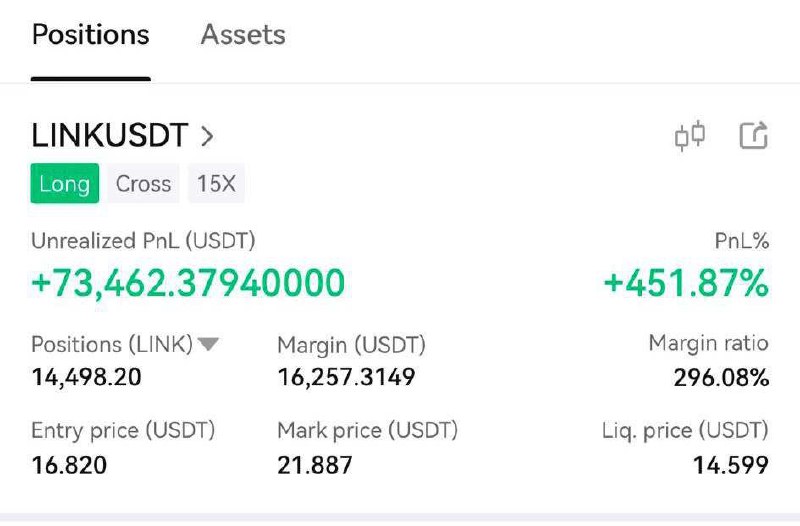Click the Positions (LINK) label text
The image size is (800, 526).
point(112,344)
